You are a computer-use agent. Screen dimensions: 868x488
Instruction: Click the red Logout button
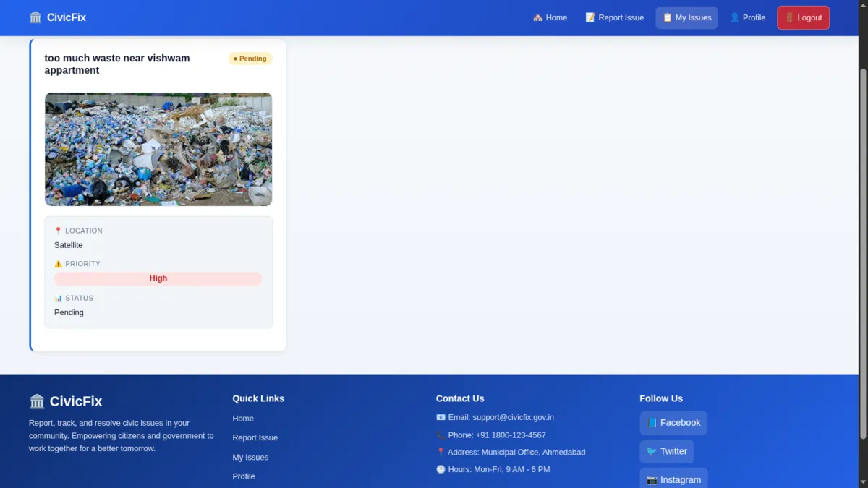pyautogui.click(x=803, y=17)
